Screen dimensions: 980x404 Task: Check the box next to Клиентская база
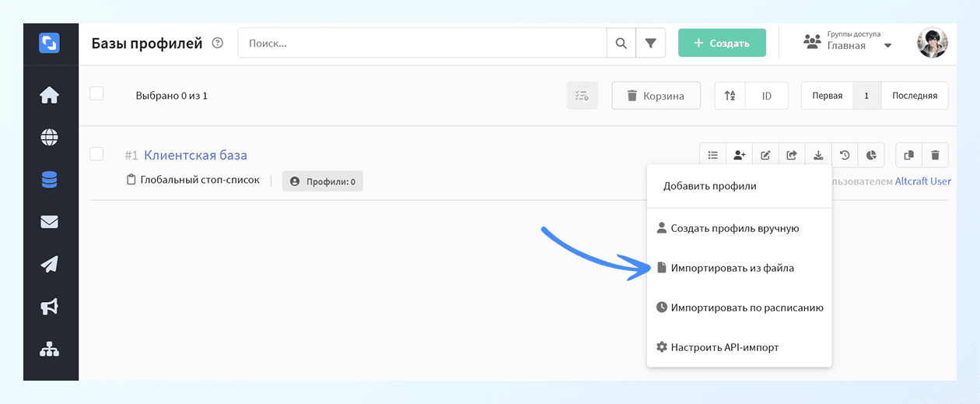[96, 154]
